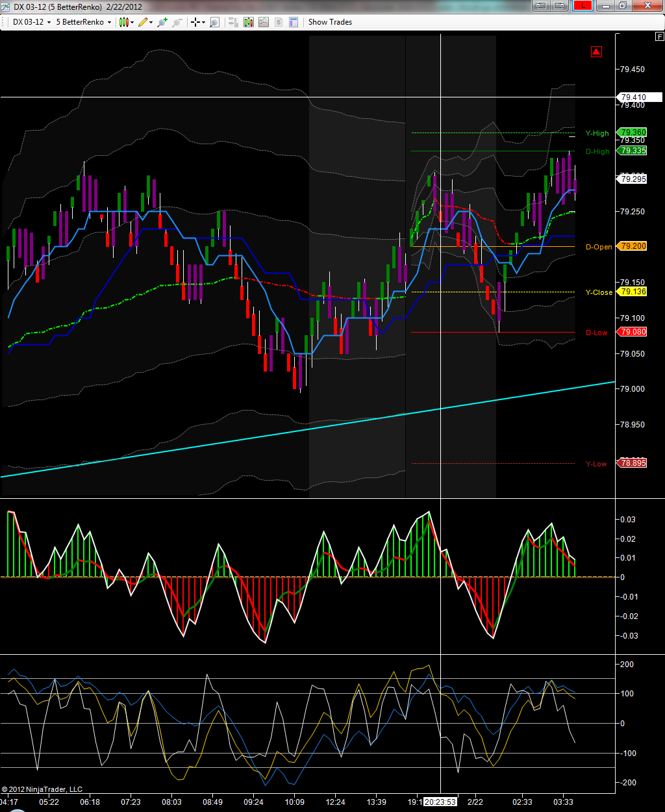Image resolution: width=665 pixels, height=812 pixels.
Task: Open the data series candlestick icon
Action: point(249,22)
